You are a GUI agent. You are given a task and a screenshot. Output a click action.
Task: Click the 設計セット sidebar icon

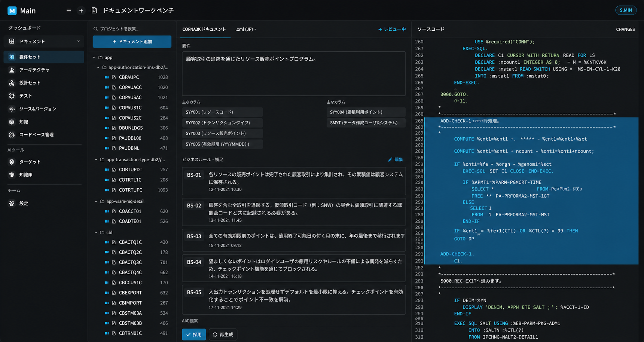coord(12,83)
